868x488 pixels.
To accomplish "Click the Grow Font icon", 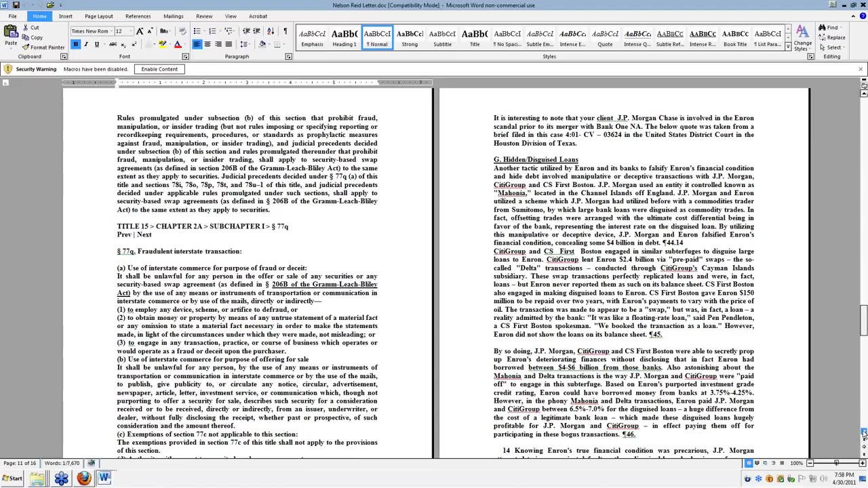I will (140, 31).
